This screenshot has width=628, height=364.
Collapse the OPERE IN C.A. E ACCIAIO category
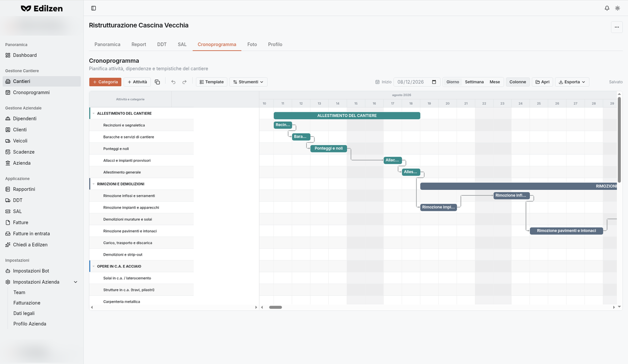pyautogui.click(x=93, y=266)
